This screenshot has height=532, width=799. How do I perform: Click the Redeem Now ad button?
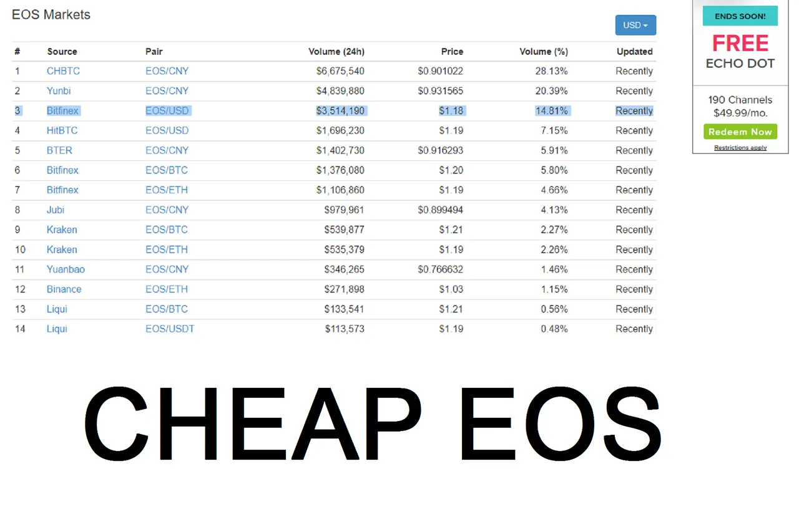740,132
